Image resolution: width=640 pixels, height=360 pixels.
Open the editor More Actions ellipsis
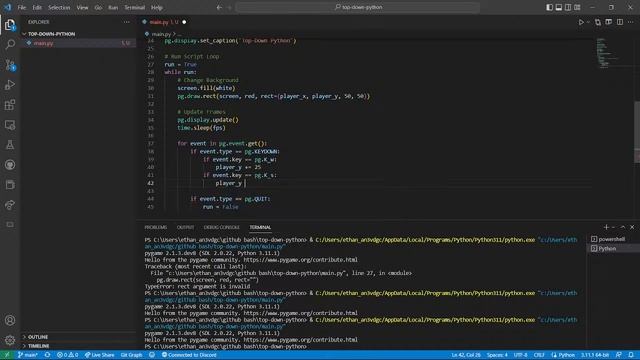coord(631,22)
